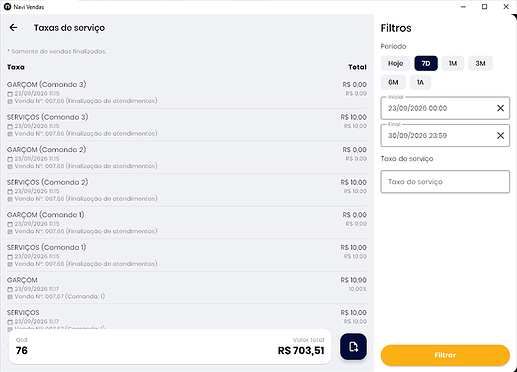The height and width of the screenshot is (372, 517).
Task: Maximize the Navi Vendas window
Action: (x=485, y=7)
